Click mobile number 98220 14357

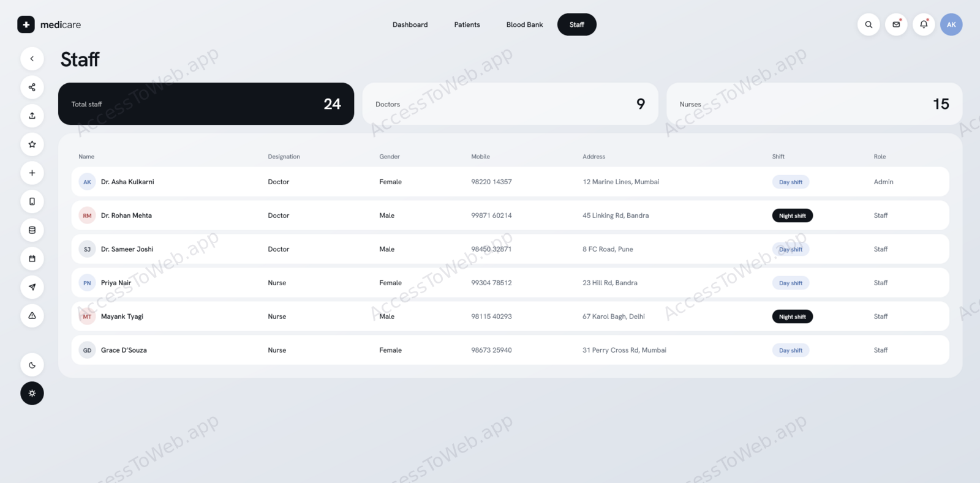coord(491,182)
